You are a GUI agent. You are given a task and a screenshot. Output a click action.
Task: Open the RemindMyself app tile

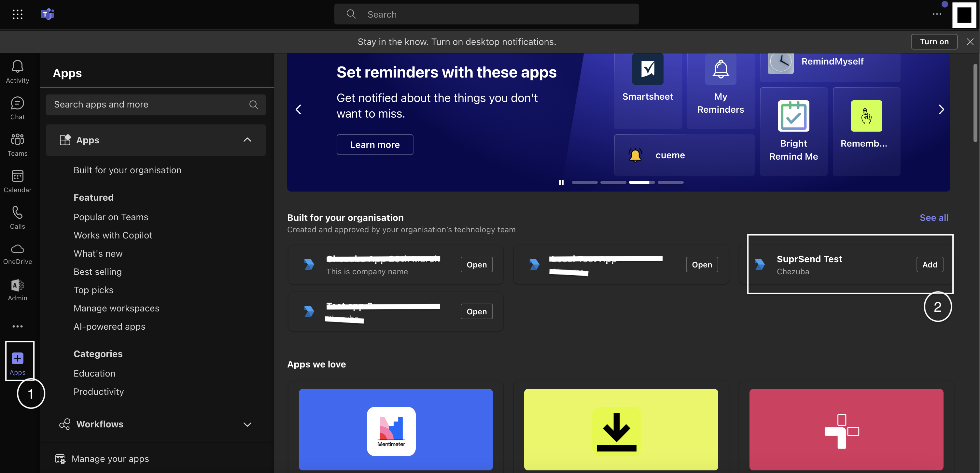[830, 67]
